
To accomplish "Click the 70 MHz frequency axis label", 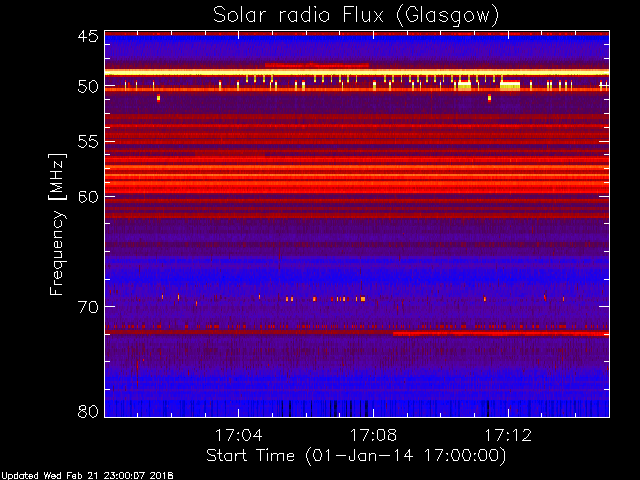I will pos(88,307).
